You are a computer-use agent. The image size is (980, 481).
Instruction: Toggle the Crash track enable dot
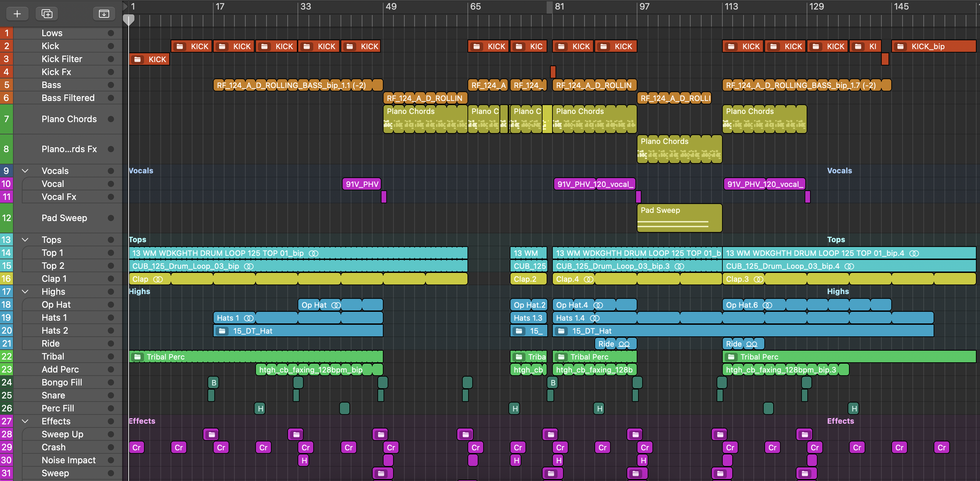point(111,447)
